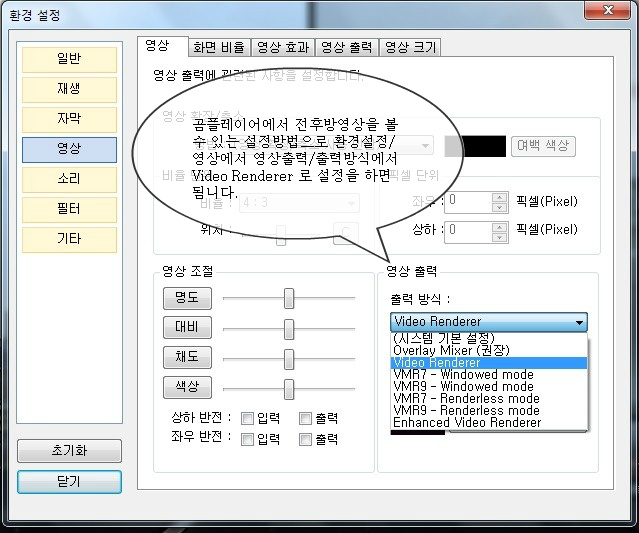
Task: Switch to the 영상 출력 tab
Action: [347, 47]
